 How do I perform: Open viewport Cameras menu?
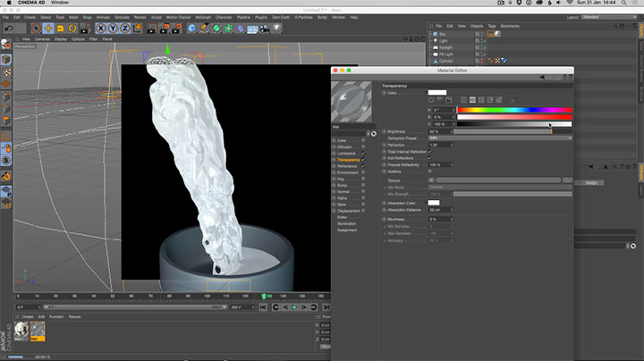tap(42, 39)
